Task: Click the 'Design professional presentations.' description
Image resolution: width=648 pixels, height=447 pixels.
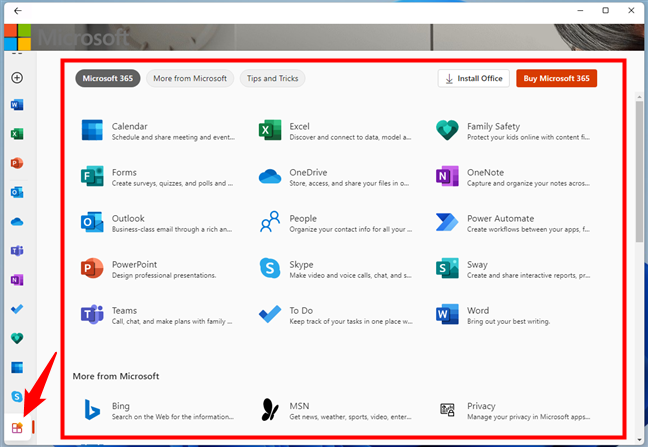Action: point(164,276)
